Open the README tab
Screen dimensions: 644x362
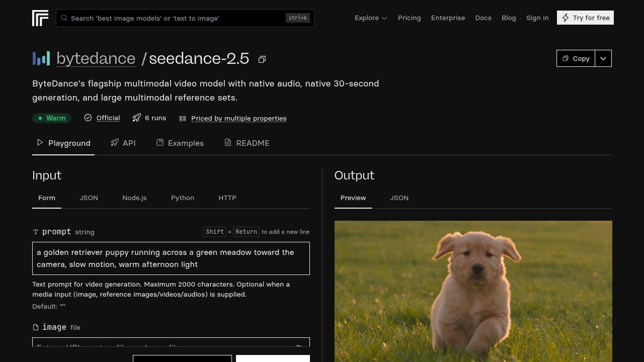tap(247, 143)
